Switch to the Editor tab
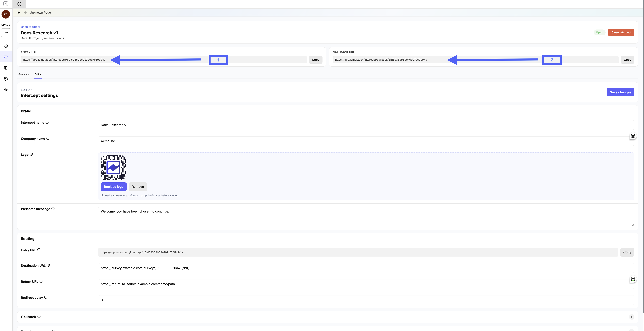 tap(38, 74)
